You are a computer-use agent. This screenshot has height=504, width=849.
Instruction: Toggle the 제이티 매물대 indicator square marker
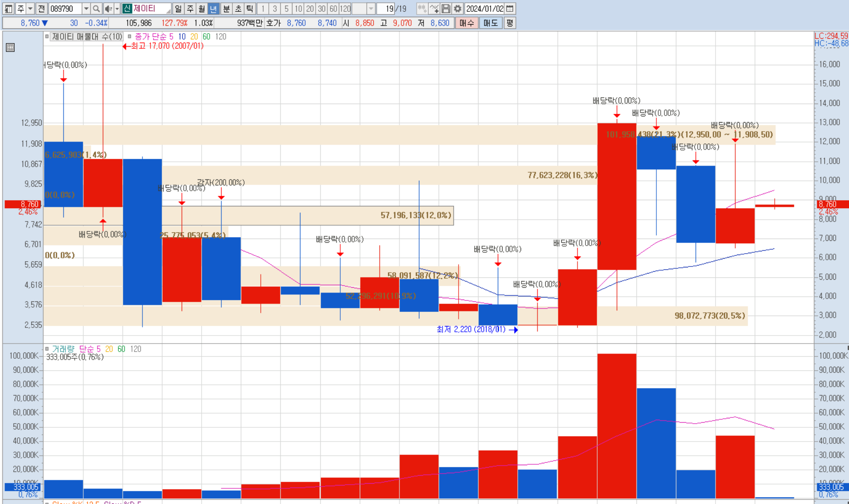pos(47,36)
